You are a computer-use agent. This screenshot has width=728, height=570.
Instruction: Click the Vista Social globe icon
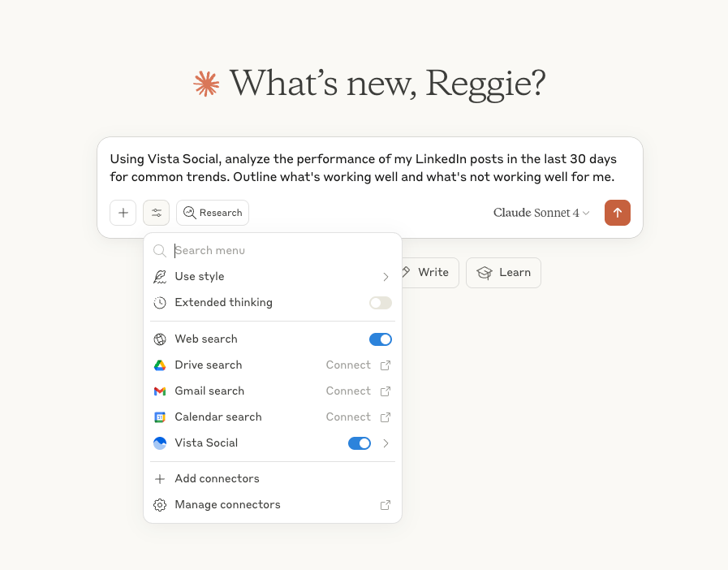pos(160,443)
